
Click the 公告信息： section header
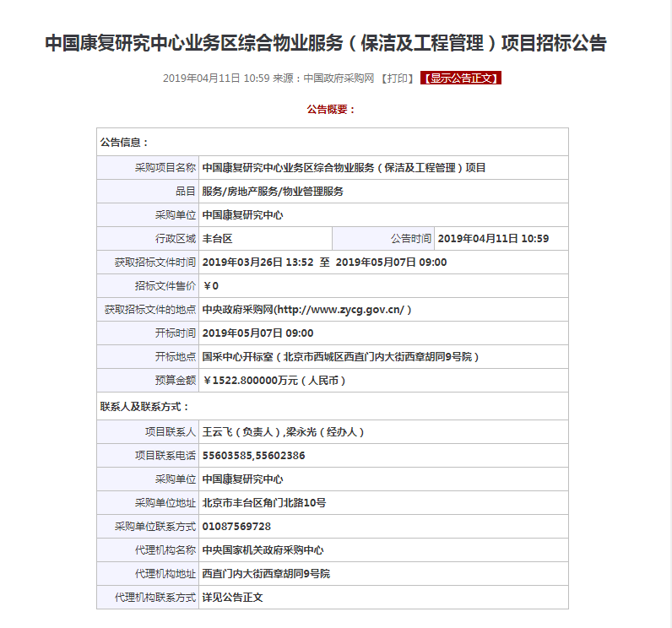pos(124,142)
